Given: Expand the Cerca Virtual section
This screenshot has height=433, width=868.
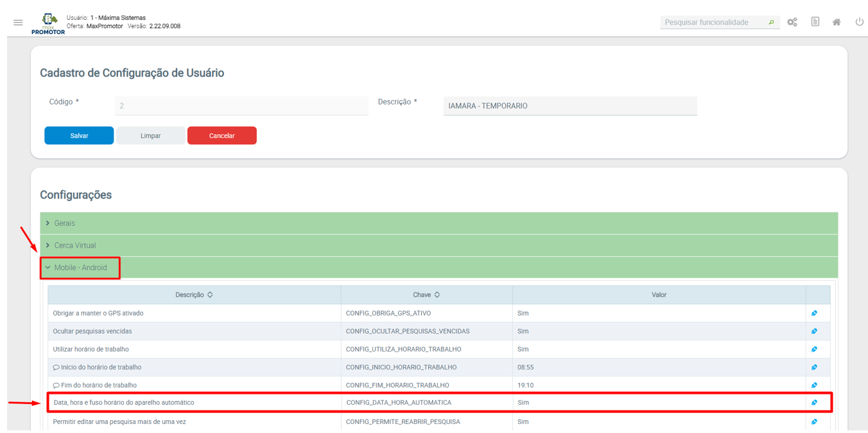Looking at the screenshot, I should [x=74, y=245].
